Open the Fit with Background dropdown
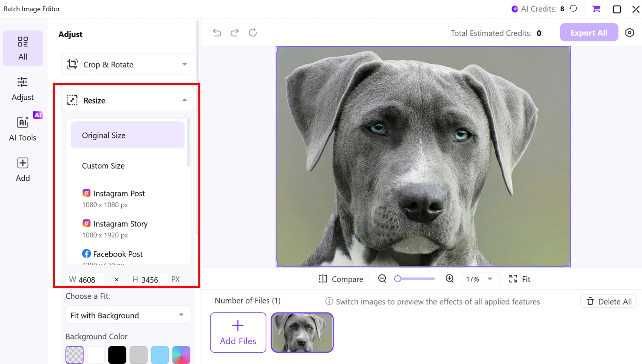Image resolution: width=642 pixels, height=364 pixels. pos(128,315)
